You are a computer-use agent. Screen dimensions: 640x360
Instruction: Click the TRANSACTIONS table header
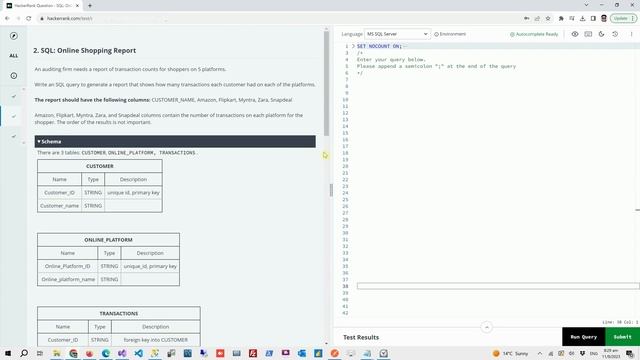tap(118, 313)
